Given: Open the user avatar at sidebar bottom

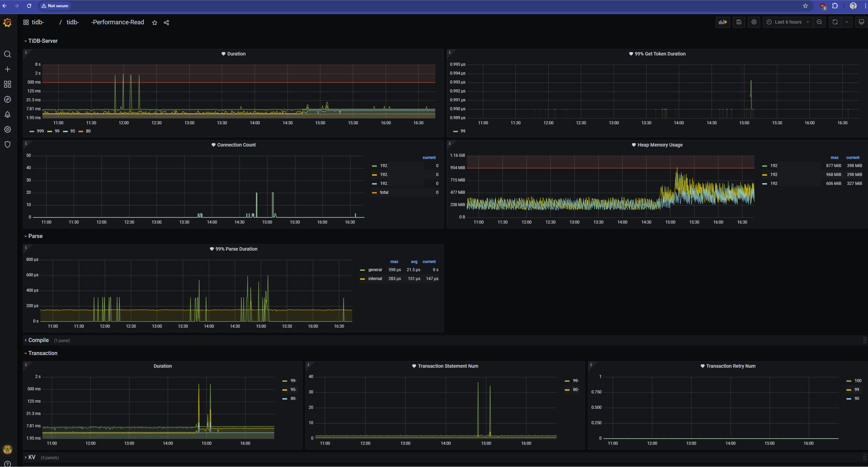Looking at the screenshot, I should pyautogui.click(x=7, y=449).
